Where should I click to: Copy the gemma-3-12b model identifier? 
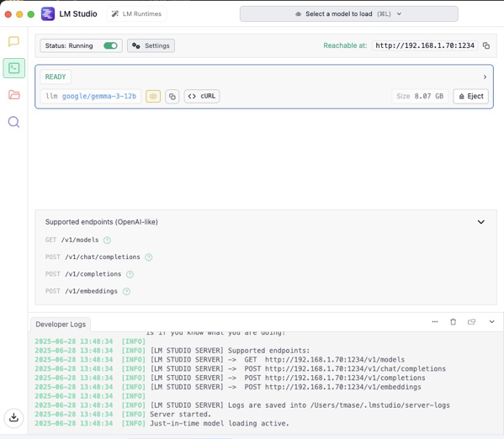[x=172, y=97]
